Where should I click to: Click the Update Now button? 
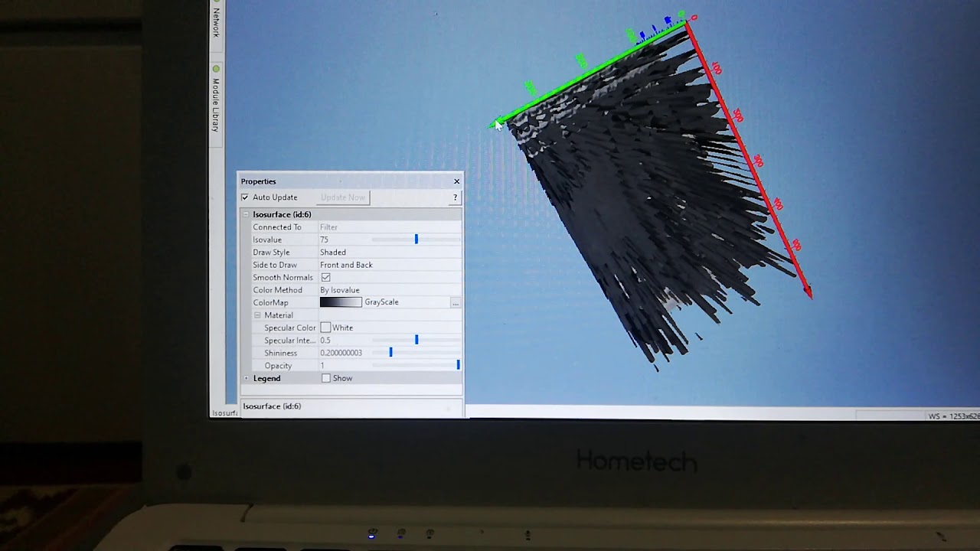point(343,197)
